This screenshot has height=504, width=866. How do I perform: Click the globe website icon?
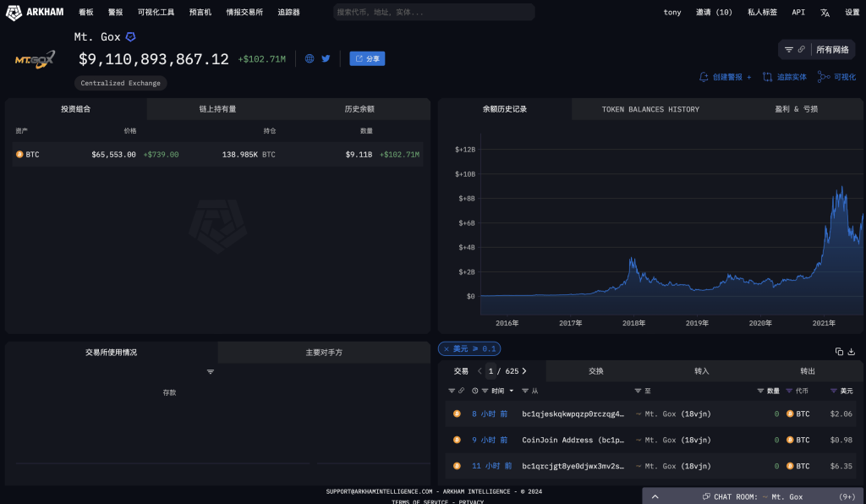click(x=310, y=58)
